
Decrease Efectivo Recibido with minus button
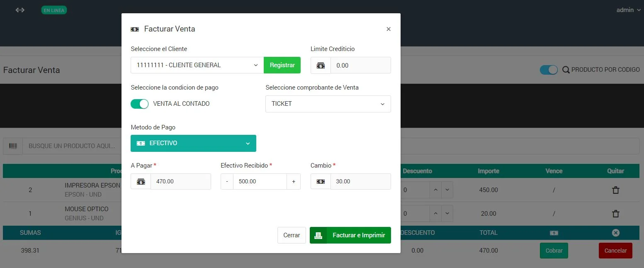(227, 182)
